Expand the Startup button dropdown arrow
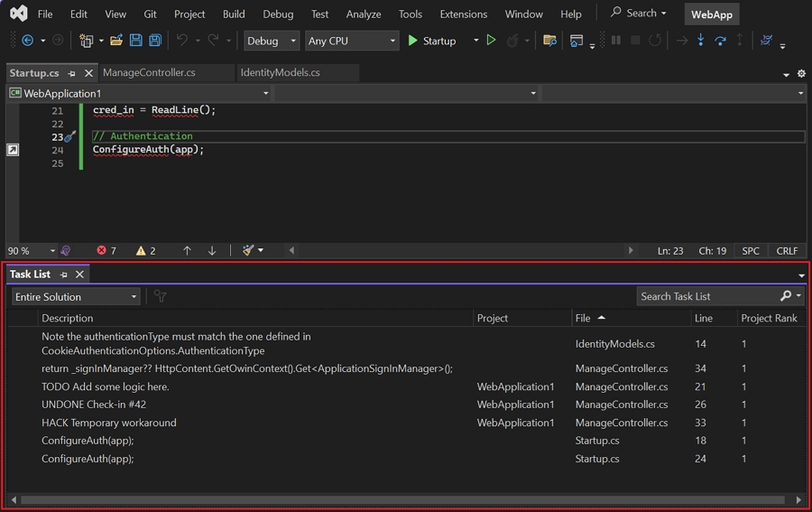The image size is (812, 512). point(475,41)
